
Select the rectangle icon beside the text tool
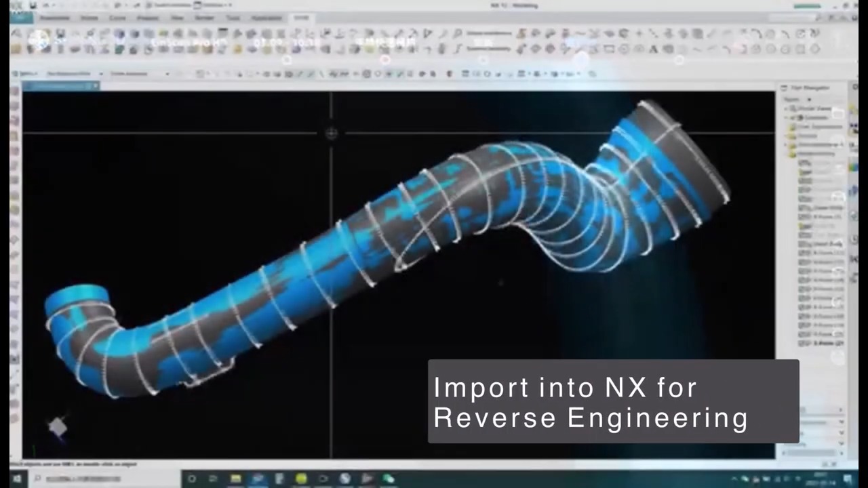coord(609,49)
